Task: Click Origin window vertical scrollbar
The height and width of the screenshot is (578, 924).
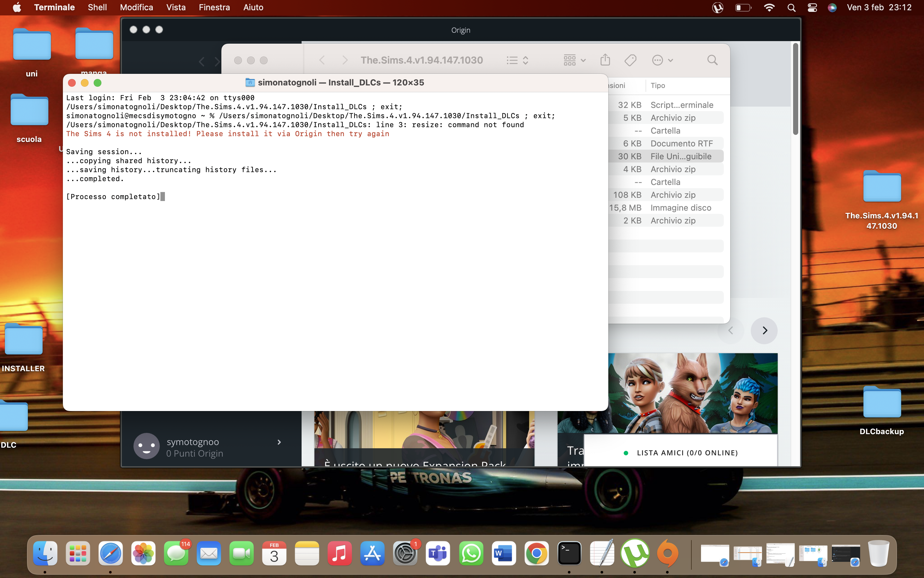Action: coord(796,89)
